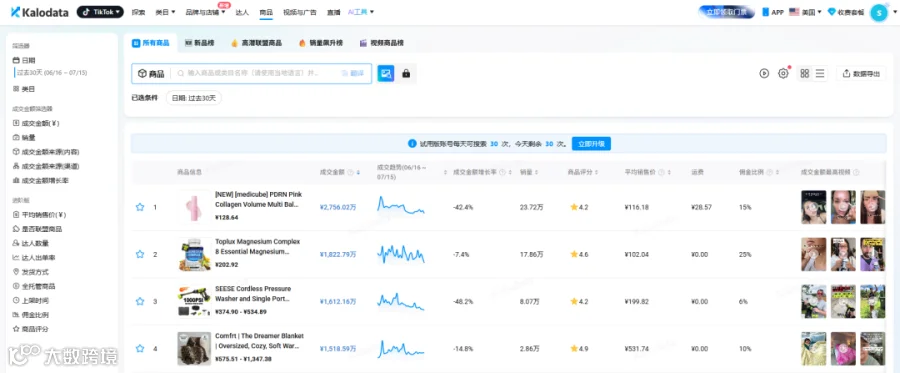The height and width of the screenshot is (373, 900).
Task: Favorite the Toplux Magnesium Complex product
Action: pyautogui.click(x=139, y=254)
